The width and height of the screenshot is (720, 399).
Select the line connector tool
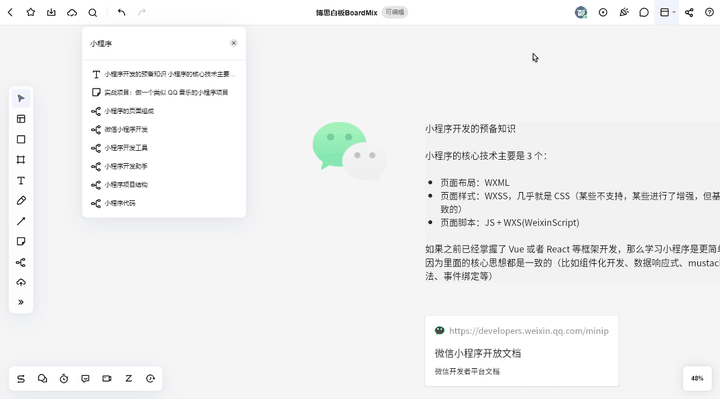pyautogui.click(x=21, y=221)
